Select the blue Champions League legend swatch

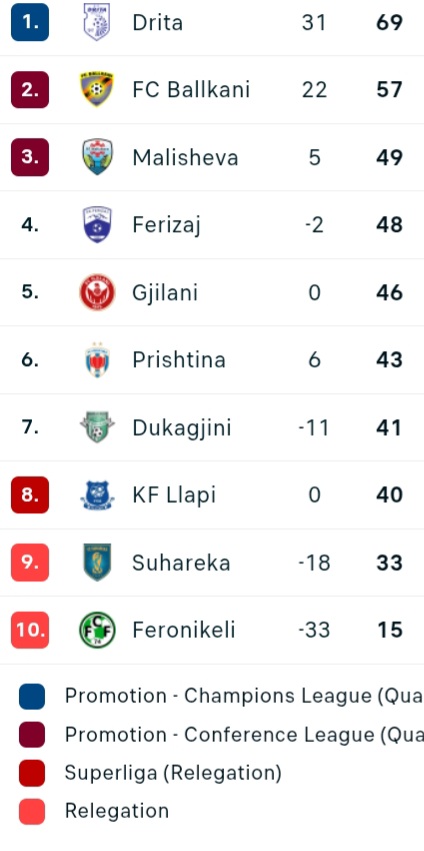(x=32, y=696)
